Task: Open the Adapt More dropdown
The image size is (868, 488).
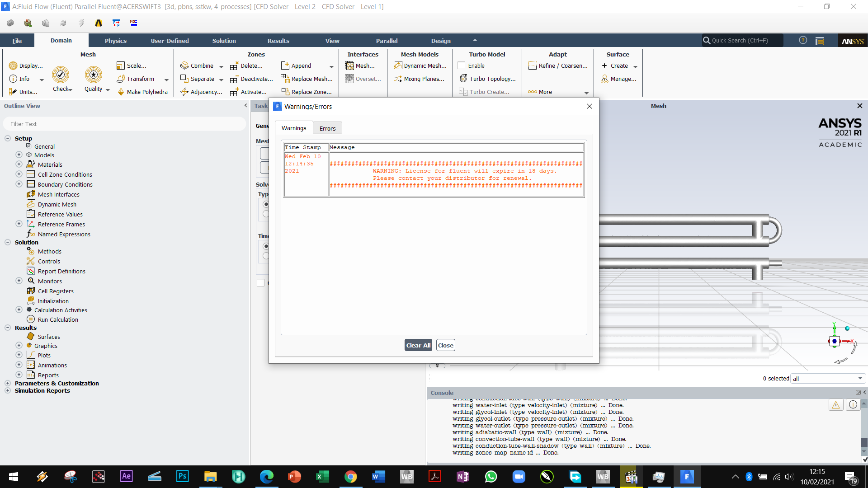Action: 586,93
